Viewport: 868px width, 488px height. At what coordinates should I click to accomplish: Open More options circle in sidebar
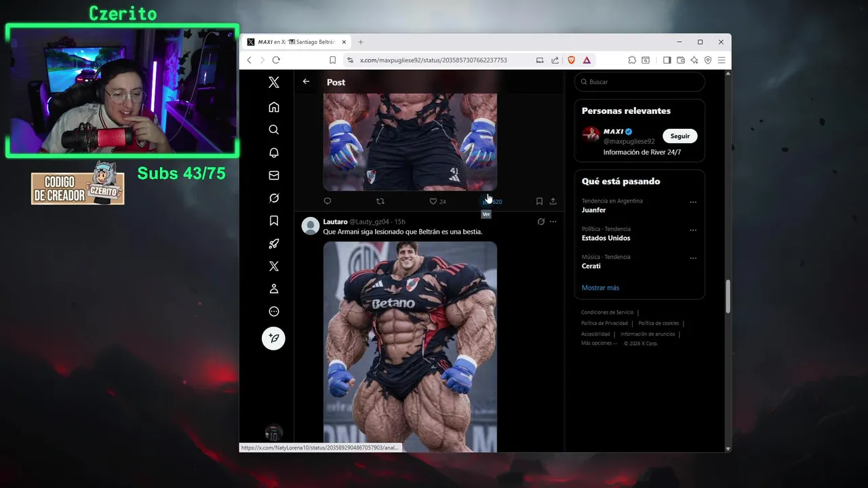pos(274,311)
